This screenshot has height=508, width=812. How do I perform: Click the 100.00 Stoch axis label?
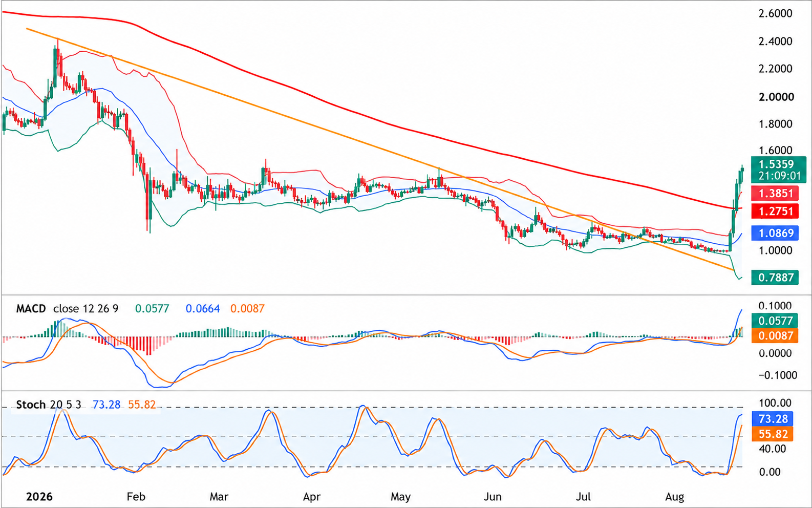click(x=775, y=403)
